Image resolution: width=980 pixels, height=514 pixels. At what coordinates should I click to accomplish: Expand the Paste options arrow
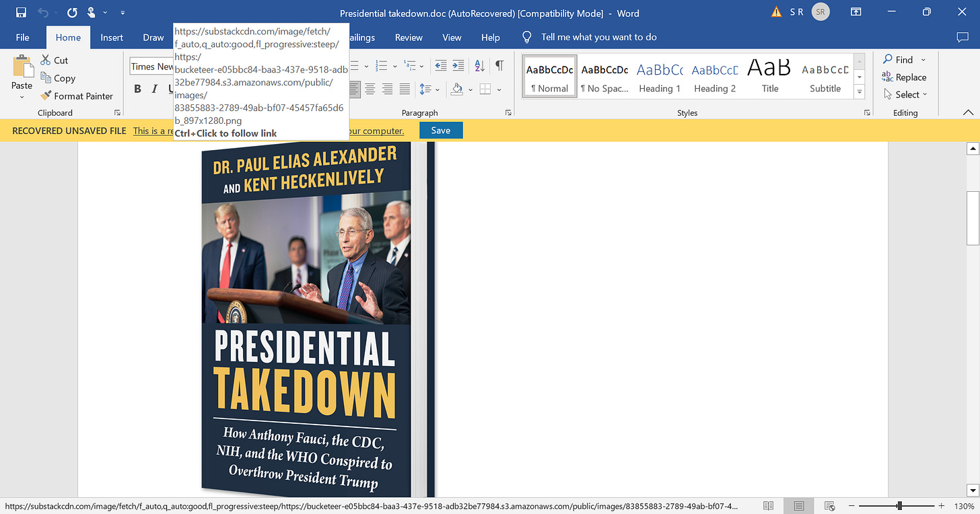22,96
